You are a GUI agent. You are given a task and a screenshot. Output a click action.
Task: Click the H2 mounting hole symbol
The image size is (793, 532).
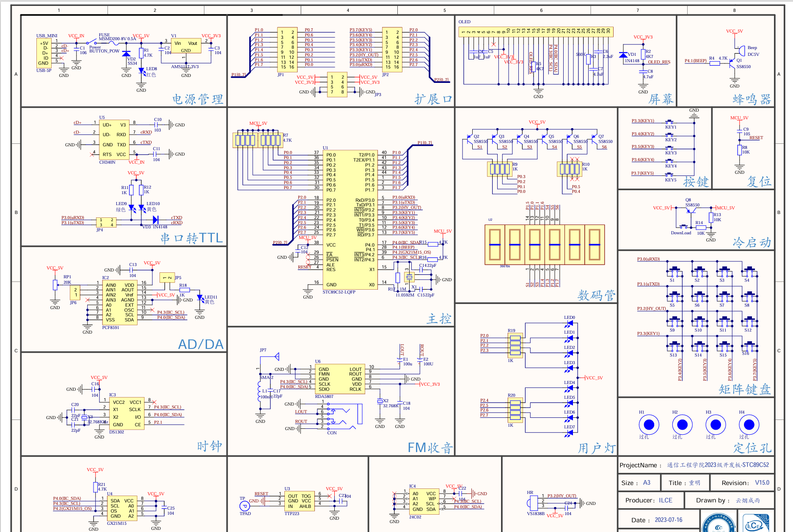[x=682, y=424]
